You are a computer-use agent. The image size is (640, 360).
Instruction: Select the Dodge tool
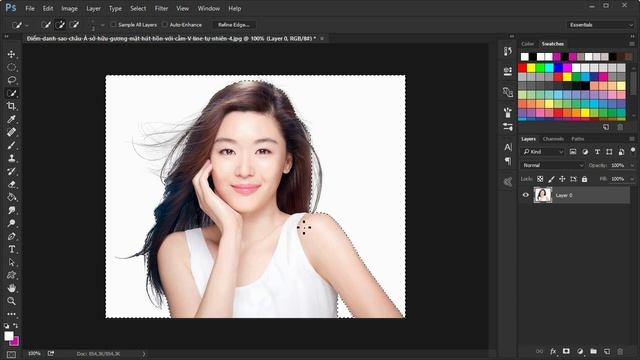(x=11, y=223)
